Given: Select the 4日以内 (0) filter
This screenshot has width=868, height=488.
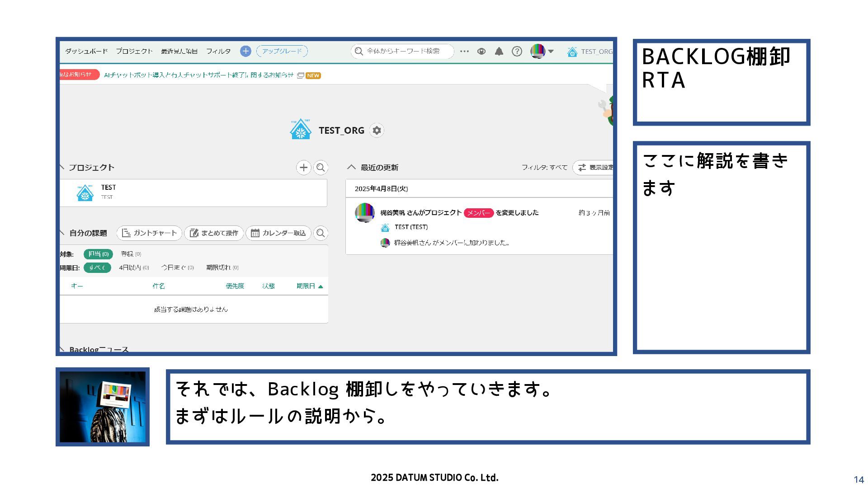Looking at the screenshot, I should 134,267.
